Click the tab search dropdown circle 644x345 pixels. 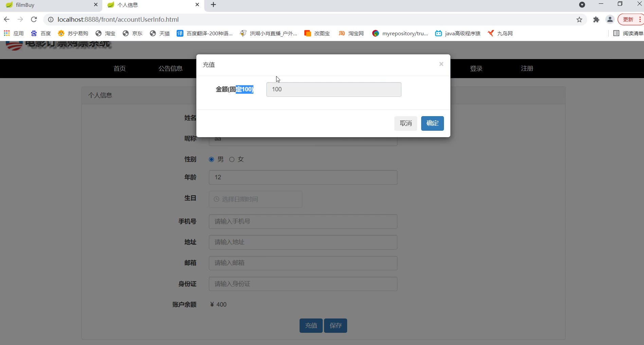point(582,5)
